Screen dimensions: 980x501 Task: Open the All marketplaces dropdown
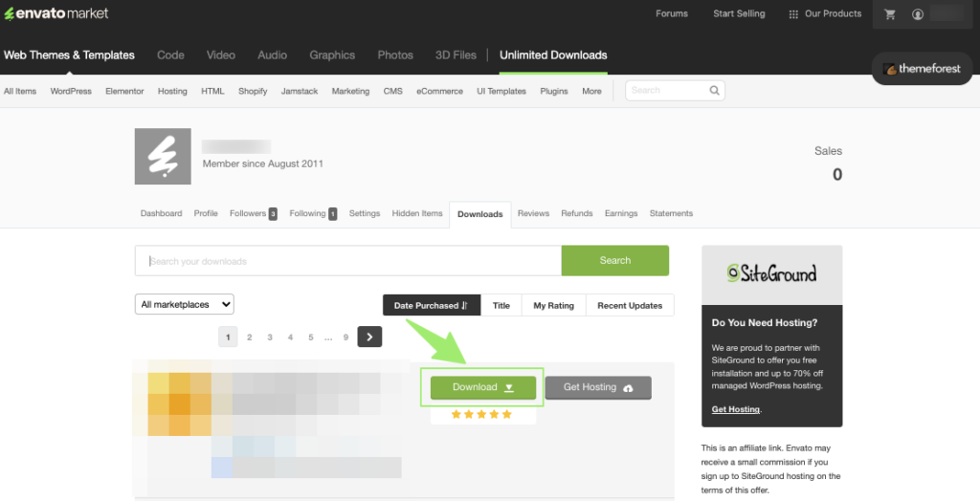coord(185,304)
